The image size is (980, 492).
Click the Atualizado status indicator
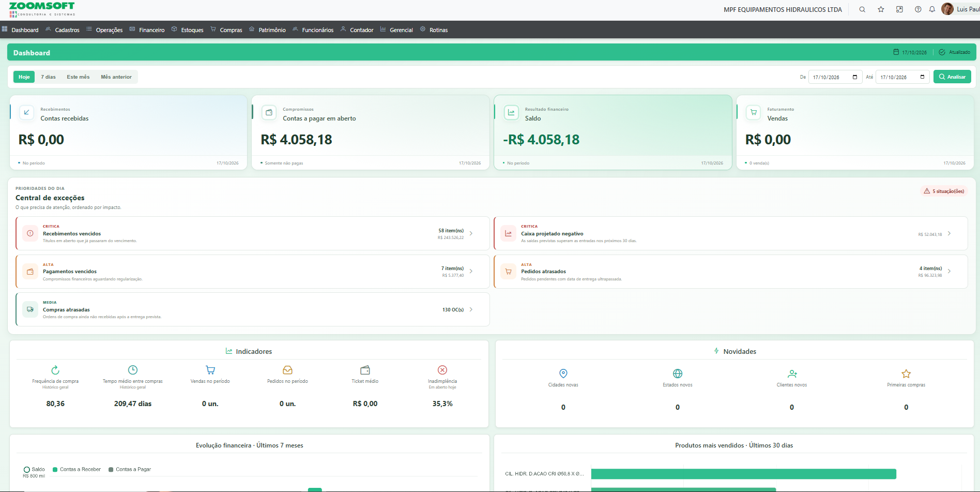(955, 52)
